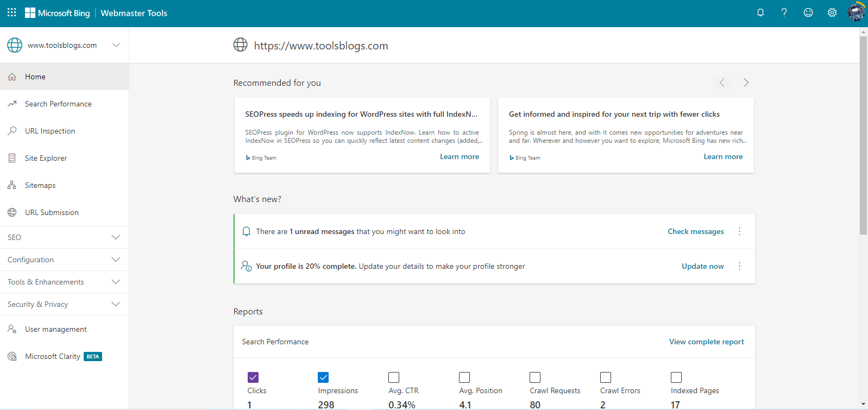Click the scrollbar down arrow
Viewport: 868px width, 410px height.
[x=863, y=405]
